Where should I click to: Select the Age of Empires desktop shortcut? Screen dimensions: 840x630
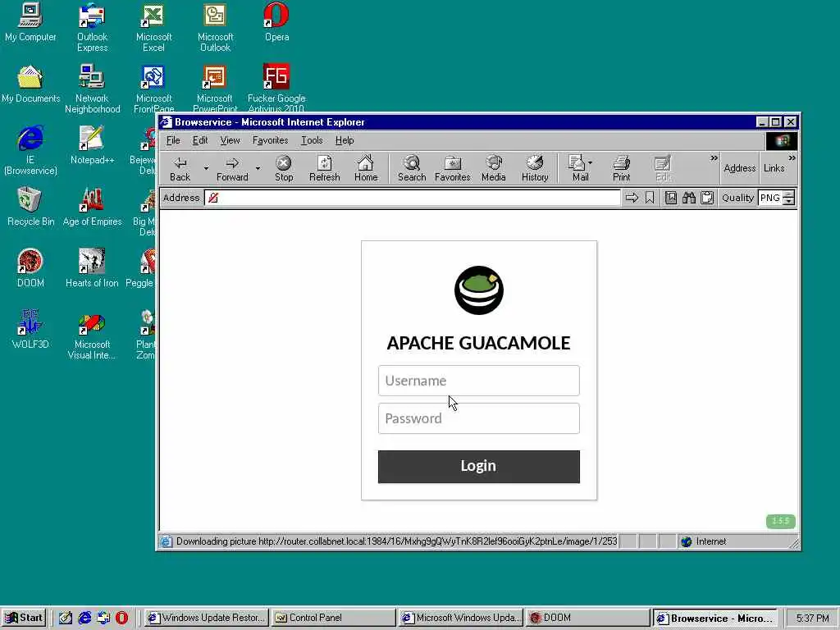pos(92,207)
